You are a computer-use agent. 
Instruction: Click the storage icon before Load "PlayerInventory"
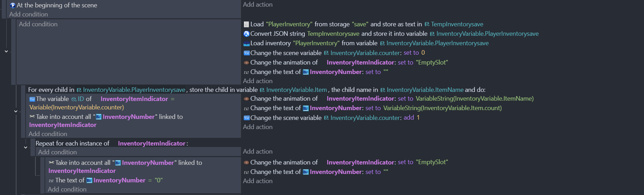pyautogui.click(x=246, y=24)
